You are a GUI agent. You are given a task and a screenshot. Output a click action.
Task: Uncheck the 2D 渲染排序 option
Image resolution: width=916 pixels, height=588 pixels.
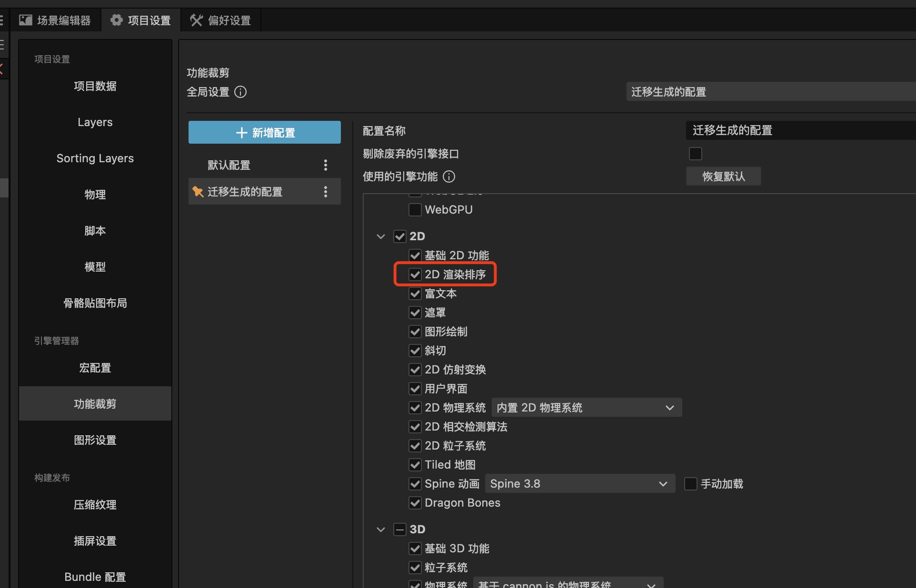415,274
